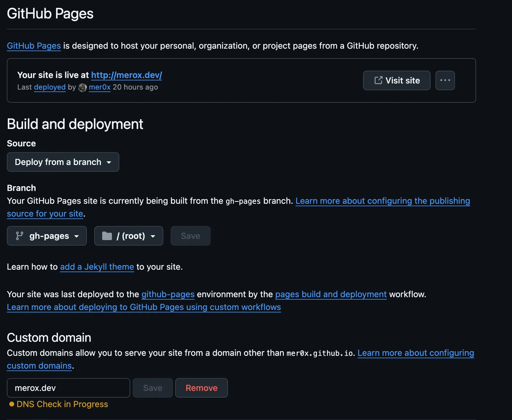The height and width of the screenshot is (420, 512).
Task: Click the external-link icon on Visit site
Action: (378, 80)
